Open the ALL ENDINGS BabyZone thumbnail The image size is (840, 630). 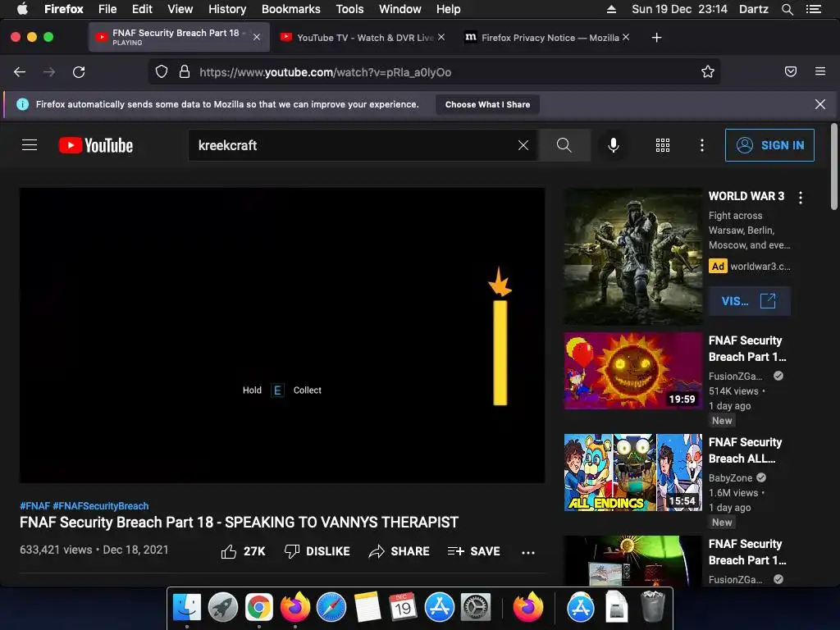tap(632, 472)
